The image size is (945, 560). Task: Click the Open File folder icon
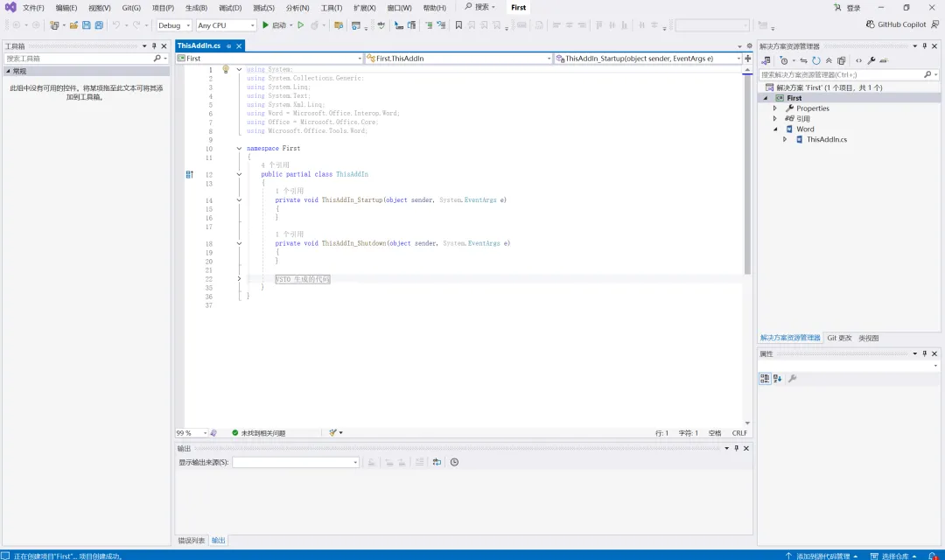(x=73, y=25)
